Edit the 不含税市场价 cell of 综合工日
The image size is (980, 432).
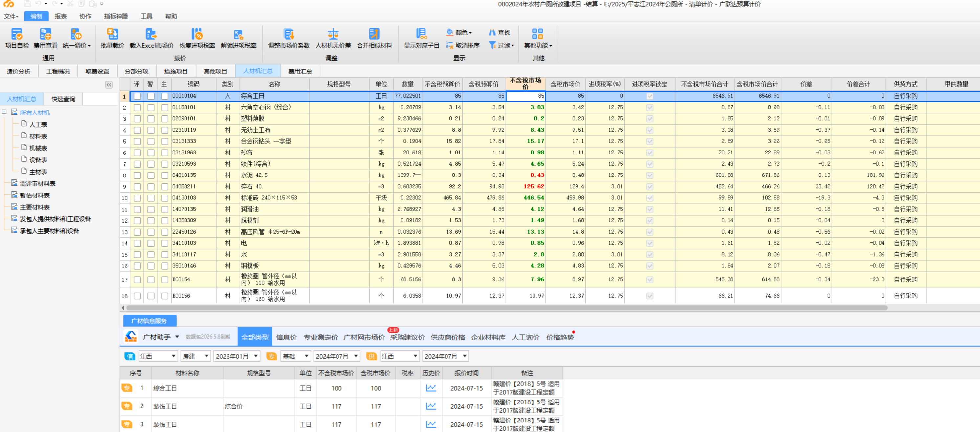point(525,96)
